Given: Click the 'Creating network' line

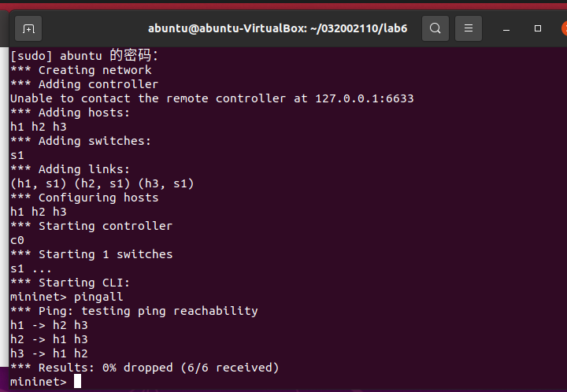Looking at the screenshot, I should (81, 70).
